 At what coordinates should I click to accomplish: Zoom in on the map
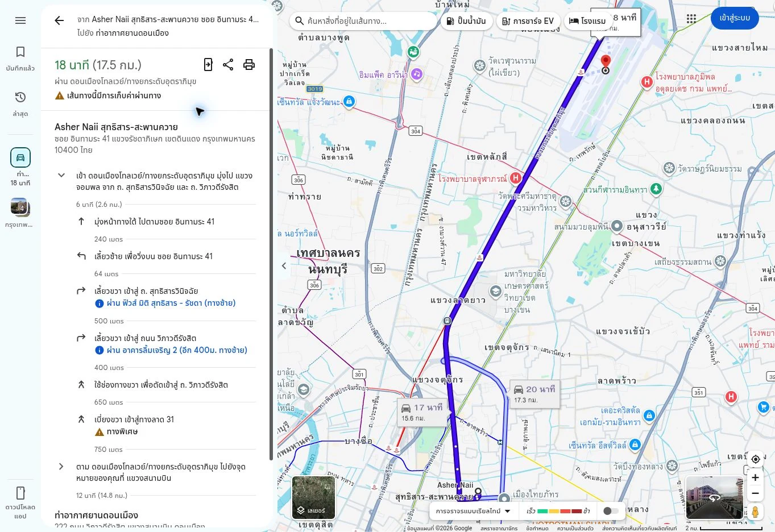pyautogui.click(x=755, y=478)
